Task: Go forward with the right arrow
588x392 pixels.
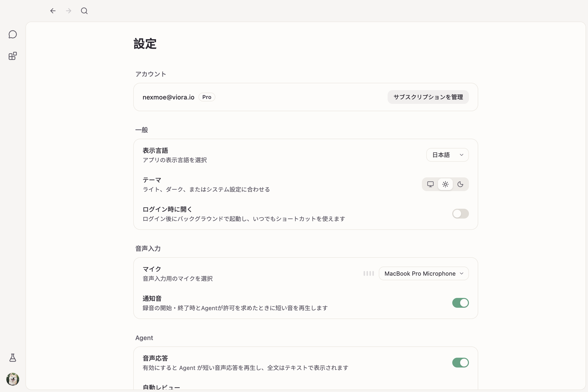Action: 69,11
